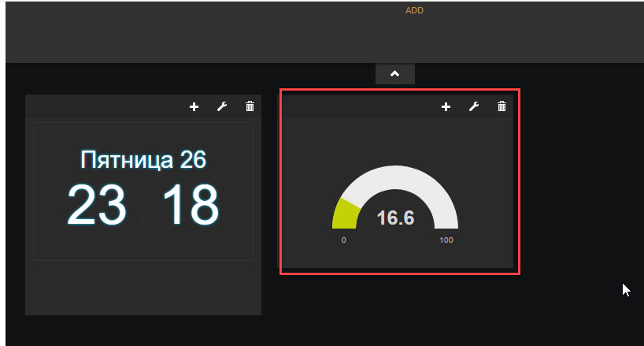Collapse the header panel with up chevron
644x346 pixels.
[395, 74]
